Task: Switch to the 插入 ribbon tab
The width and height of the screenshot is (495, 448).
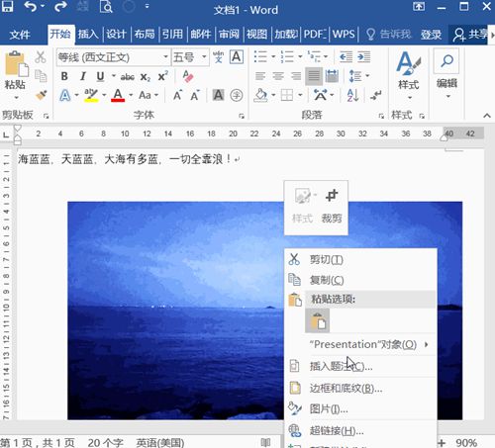Action: pos(88,34)
